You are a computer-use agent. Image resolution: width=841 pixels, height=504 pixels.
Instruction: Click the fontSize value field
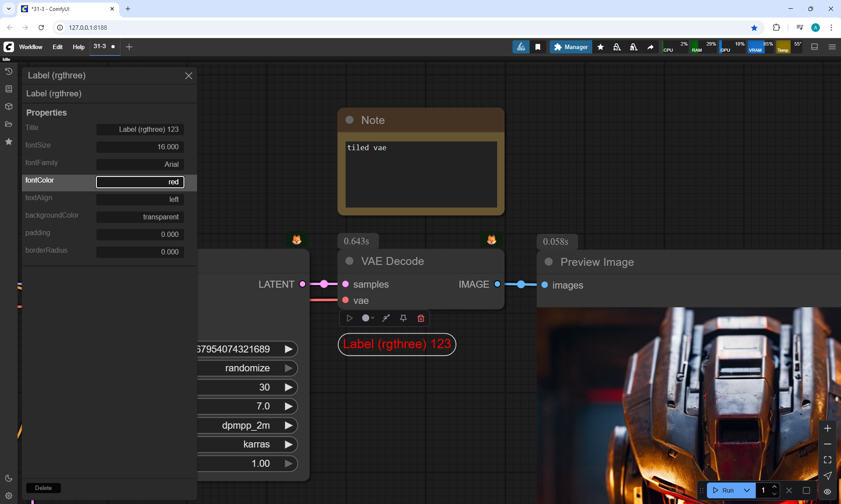[140, 147]
